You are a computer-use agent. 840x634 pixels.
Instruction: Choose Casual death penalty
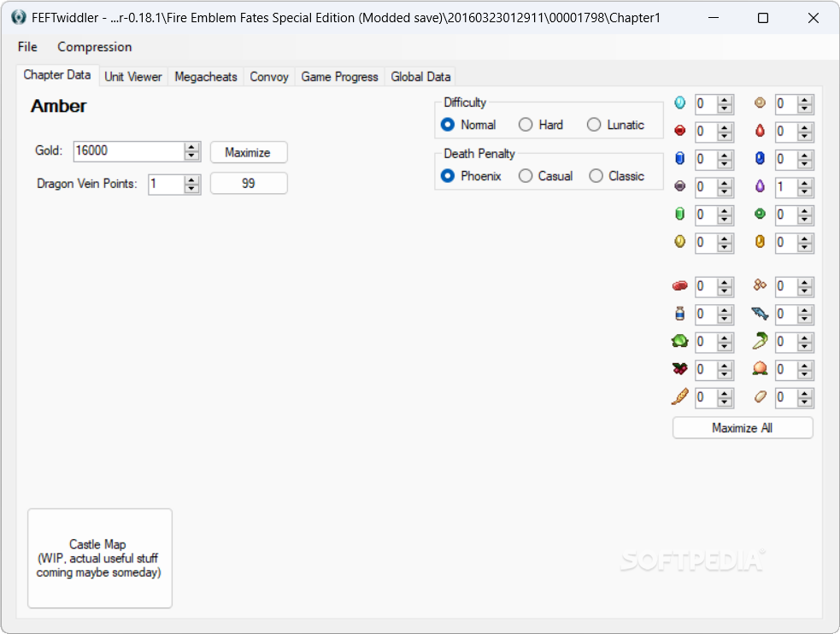click(546, 176)
